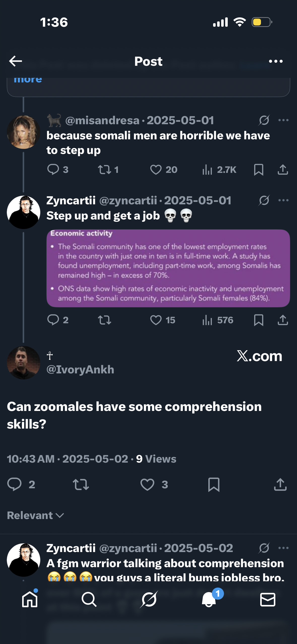Tap the back arrow in the header

[x=16, y=61]
